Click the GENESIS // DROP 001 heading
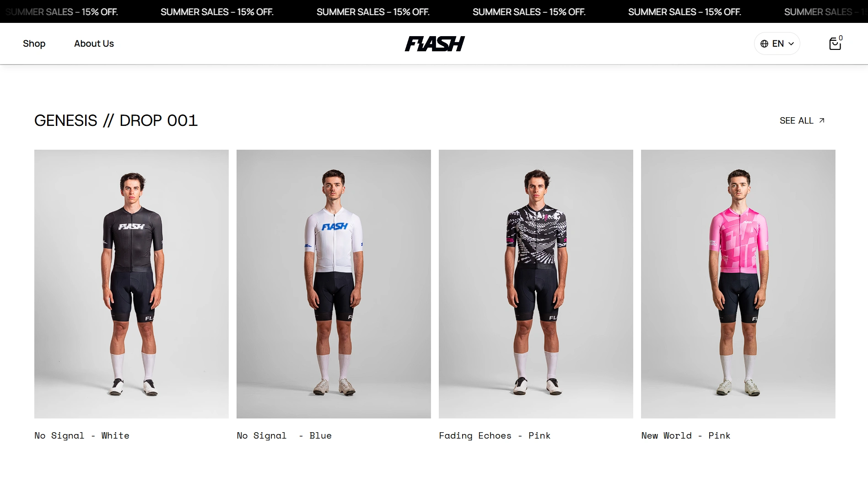 tap(116, 120)
